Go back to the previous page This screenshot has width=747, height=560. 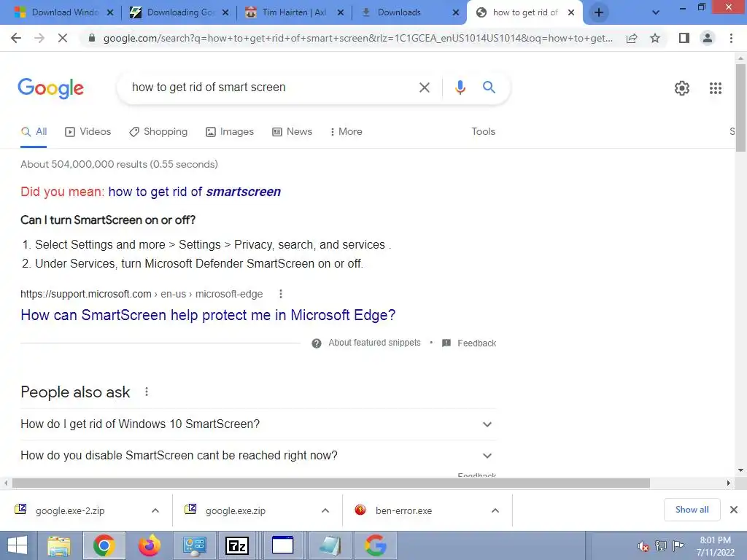tap(16, 38)
